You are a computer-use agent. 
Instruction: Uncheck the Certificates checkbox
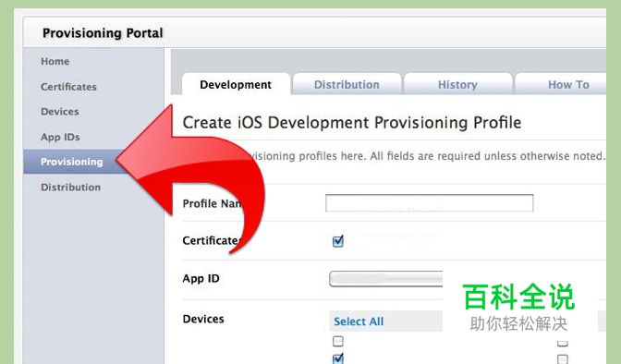pos(338,241)
